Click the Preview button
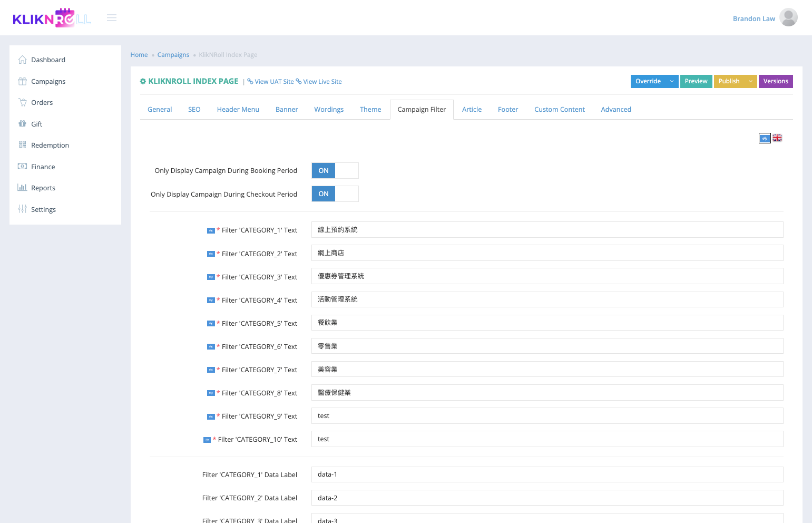Image resolution: width=812 pixels, height=523 pixels. pos(696,81)
